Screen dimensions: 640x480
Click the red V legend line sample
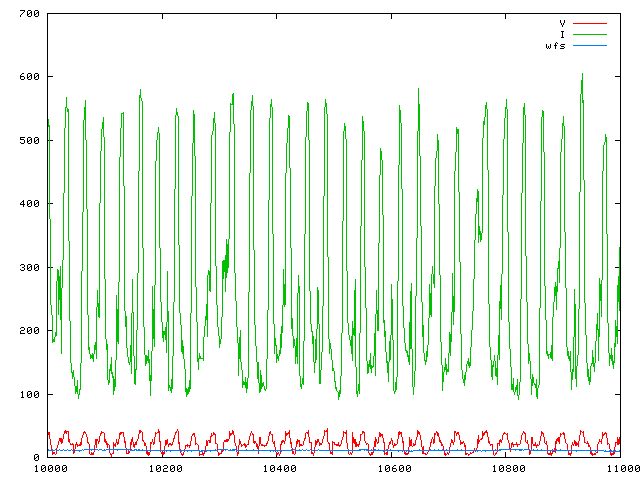pyautogui.click(x=590, y=22)
